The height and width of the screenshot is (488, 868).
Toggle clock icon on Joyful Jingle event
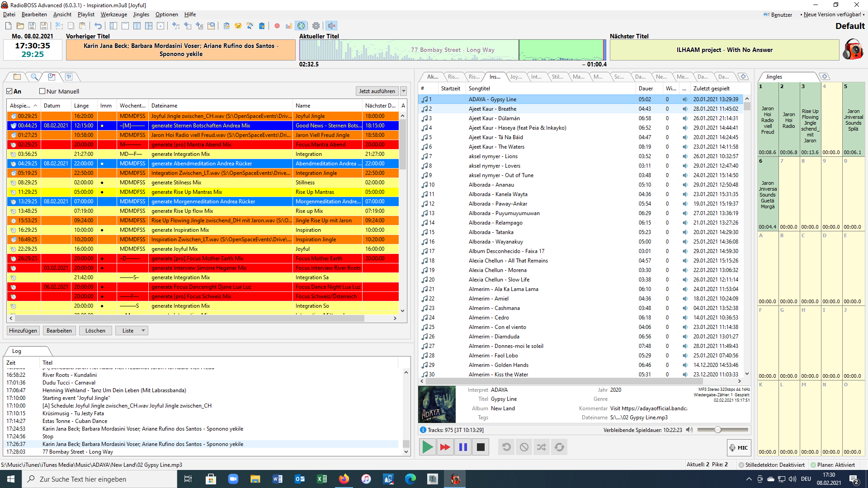tap(13, 116)
